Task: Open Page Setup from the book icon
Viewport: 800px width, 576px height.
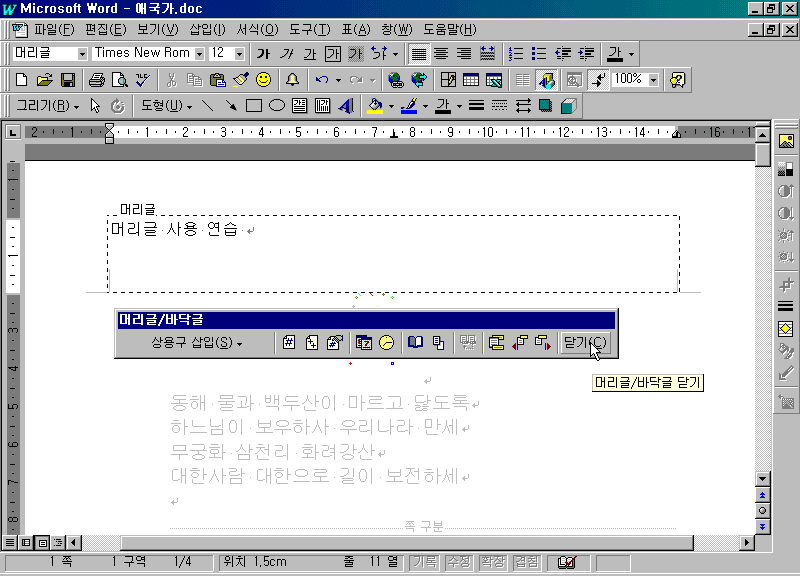Action: point(415,342)
